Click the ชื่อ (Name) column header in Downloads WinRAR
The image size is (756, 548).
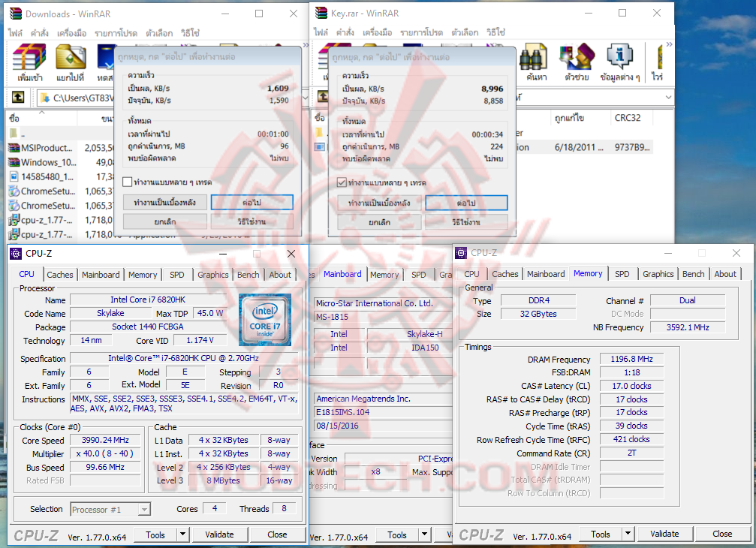41,118
